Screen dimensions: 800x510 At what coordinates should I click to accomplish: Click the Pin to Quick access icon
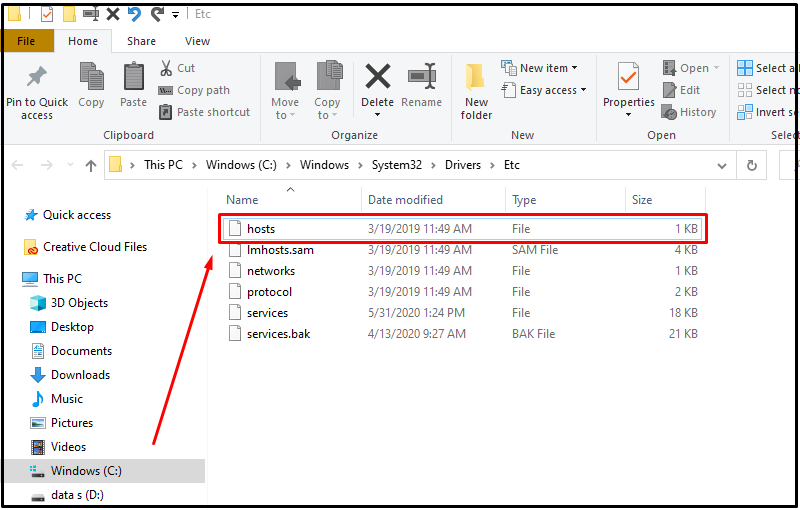pyautogui.click(x=37, y=77)
